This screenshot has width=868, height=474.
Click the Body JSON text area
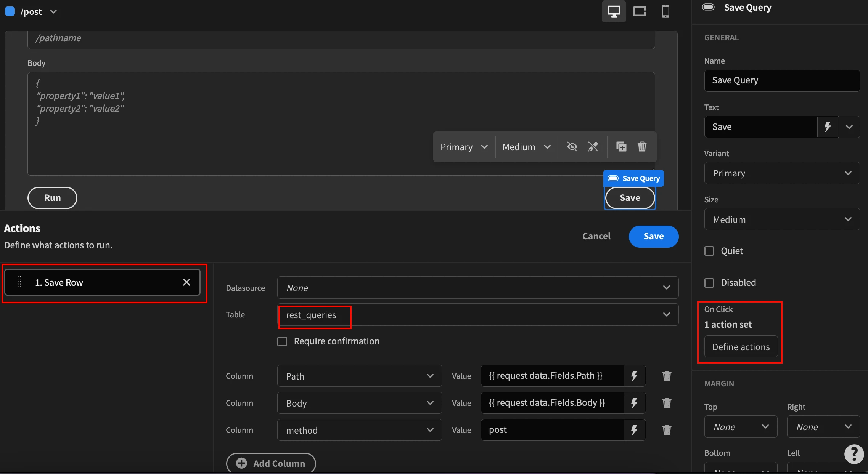(341, 124)
